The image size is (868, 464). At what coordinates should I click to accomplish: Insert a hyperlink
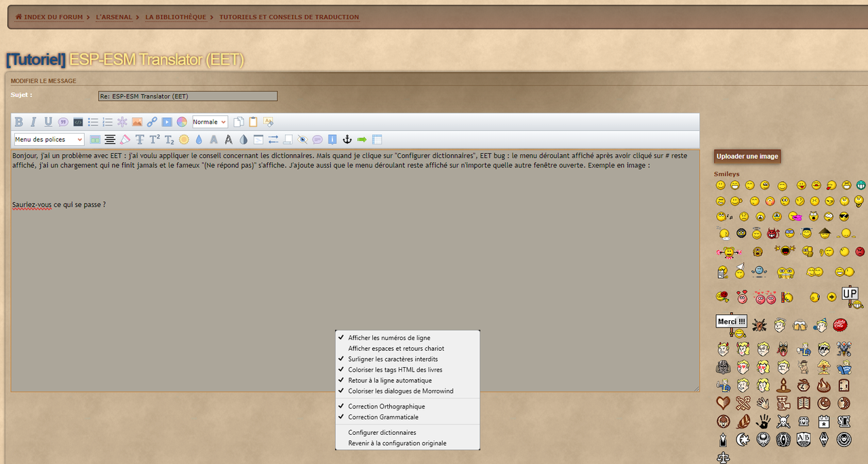pyautogui.click(x=152, y=122)
